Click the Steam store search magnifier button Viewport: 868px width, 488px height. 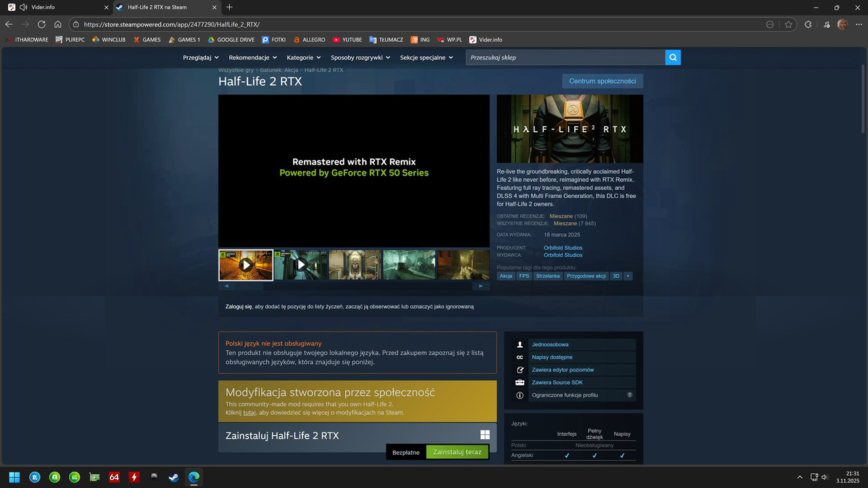point(673,58)
